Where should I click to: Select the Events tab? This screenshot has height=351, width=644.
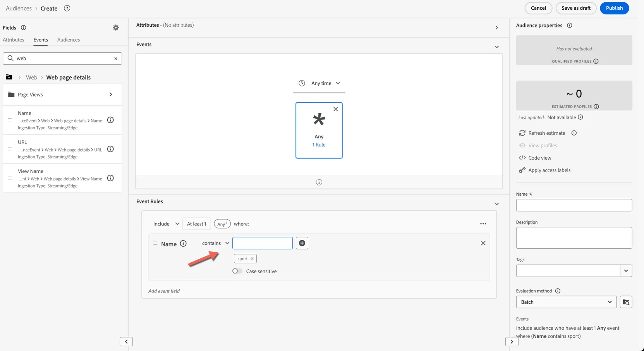click(x=41, y=40)
